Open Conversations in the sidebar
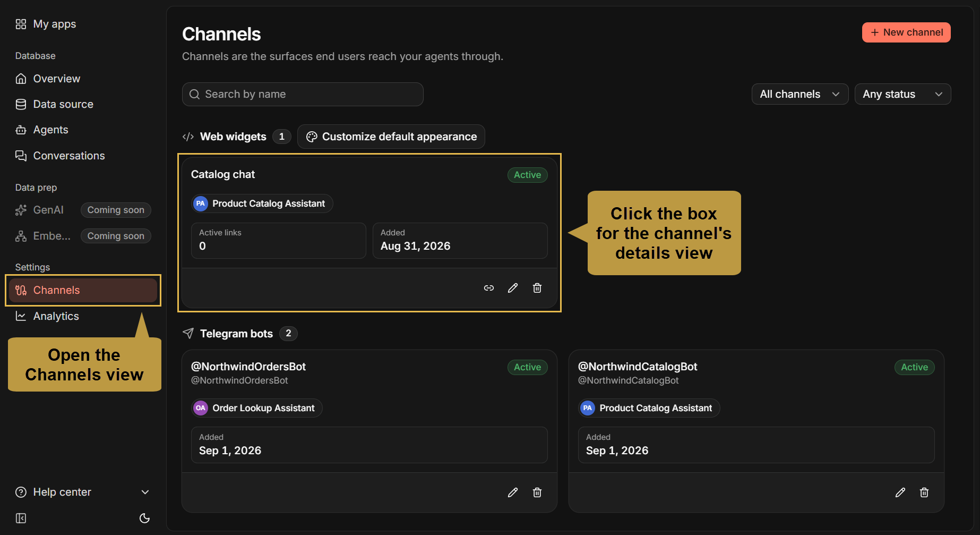This screenshot has width=980, height=535. tap(83, 156)
